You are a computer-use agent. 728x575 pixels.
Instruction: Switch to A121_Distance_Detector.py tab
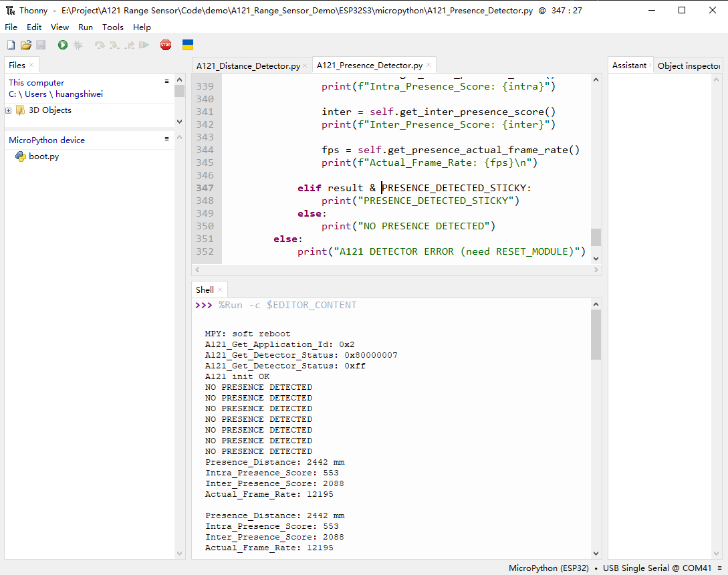tap(247, 66)
